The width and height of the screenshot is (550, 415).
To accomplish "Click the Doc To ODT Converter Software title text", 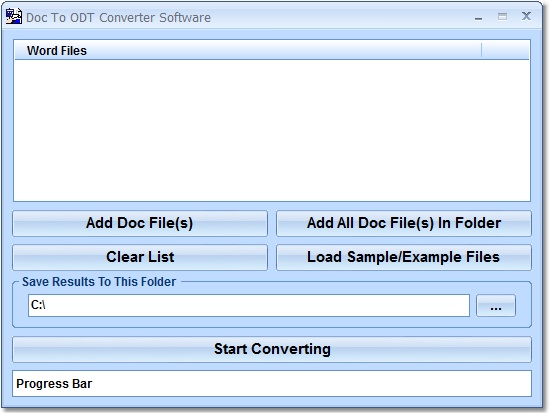I will click(119, 18).
